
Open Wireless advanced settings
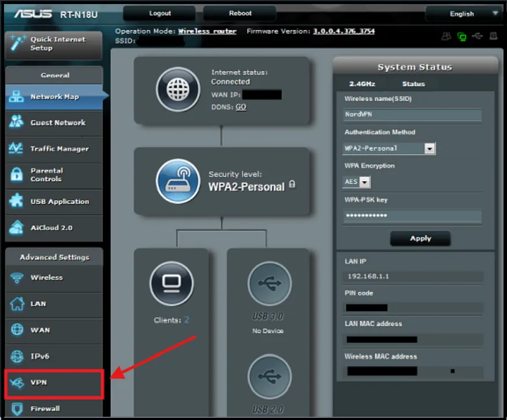point(54,278)
